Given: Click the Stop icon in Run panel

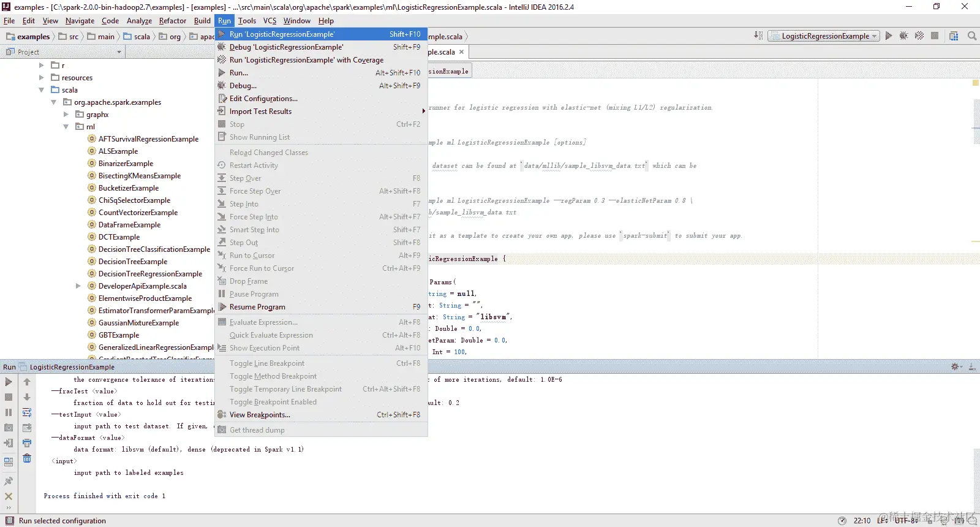Looking at the screenshot, I should coord(9,397).
